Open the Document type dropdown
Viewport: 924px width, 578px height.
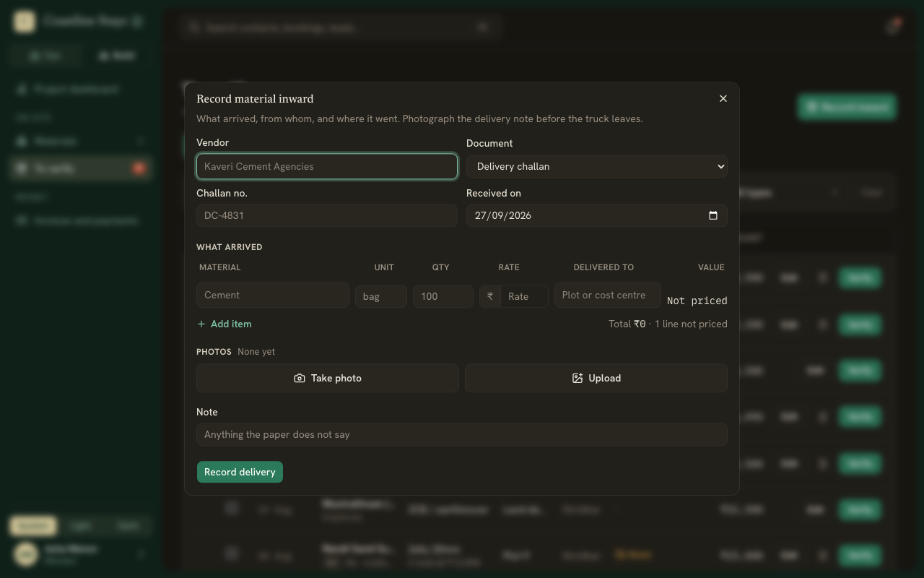pyautogui.click(x=596, y=166)
